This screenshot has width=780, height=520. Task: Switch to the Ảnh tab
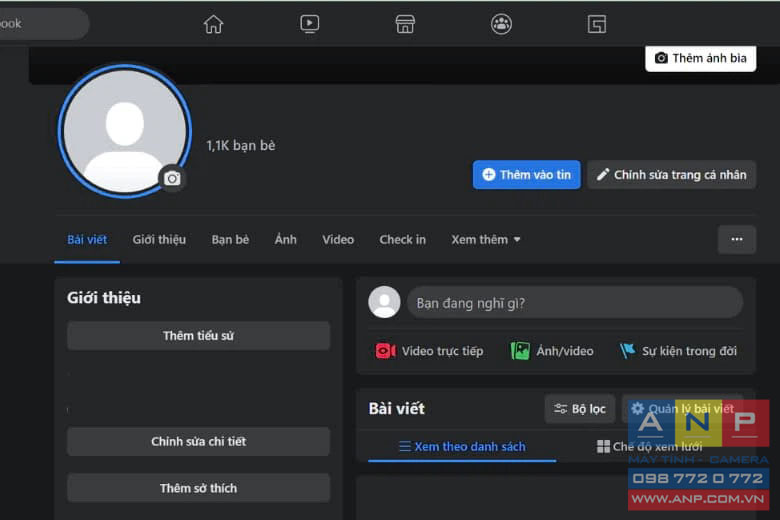click(x=286, y=240)
